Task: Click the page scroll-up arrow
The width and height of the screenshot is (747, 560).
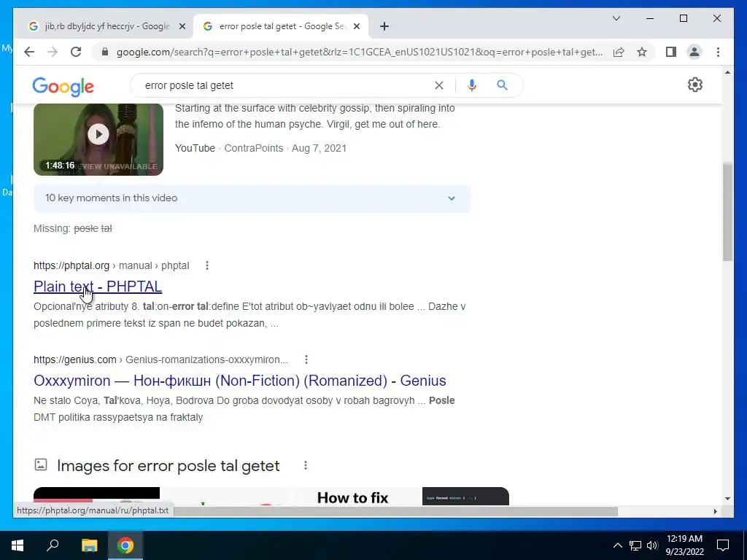Action: point(727,72)
